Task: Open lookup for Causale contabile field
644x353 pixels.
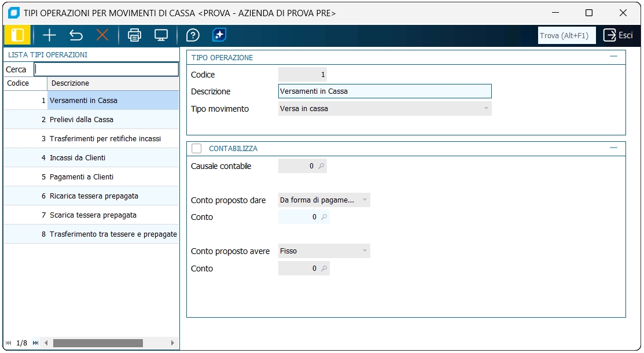Action: click(x=322, y=166)
